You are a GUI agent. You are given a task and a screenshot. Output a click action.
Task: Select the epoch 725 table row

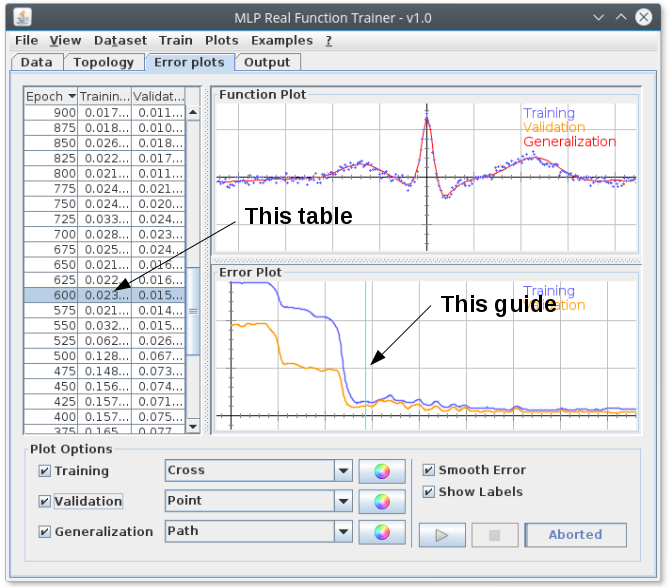[x=105, y=219]
